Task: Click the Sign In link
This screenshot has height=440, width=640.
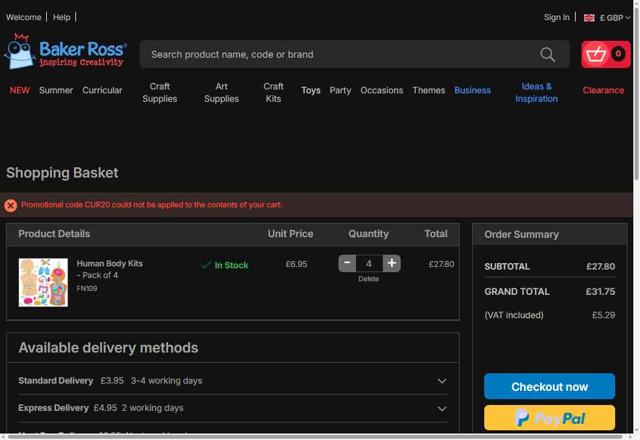Action: click(556, 17)
